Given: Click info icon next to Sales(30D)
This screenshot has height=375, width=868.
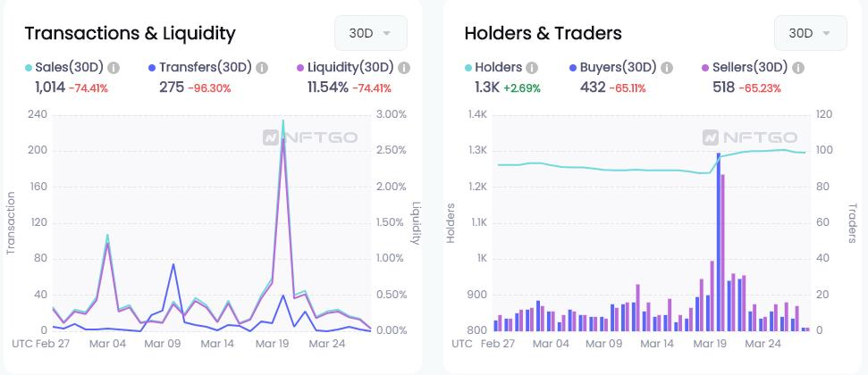Looking at the screenshot, I should pyautogui.click(x=114, y=68).
